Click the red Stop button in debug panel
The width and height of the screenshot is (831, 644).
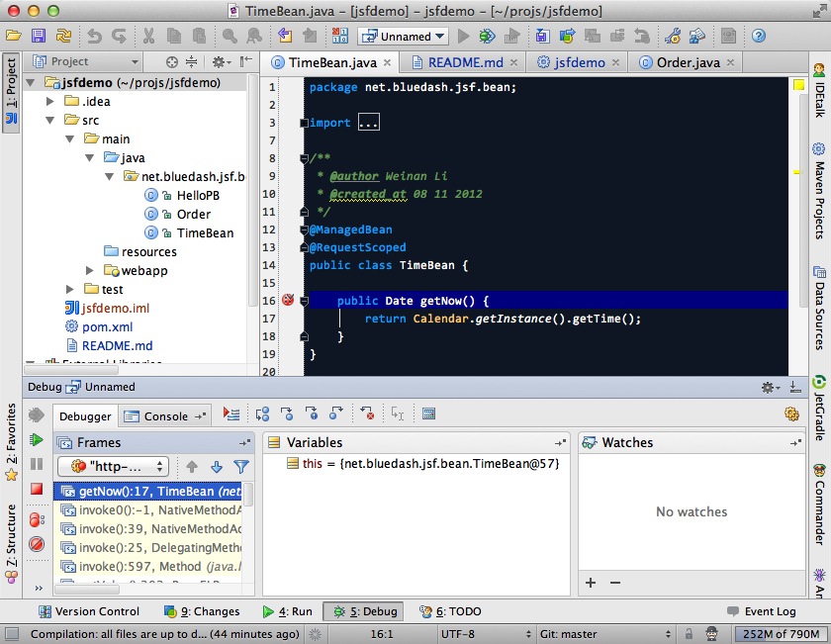tap(37, 489)
